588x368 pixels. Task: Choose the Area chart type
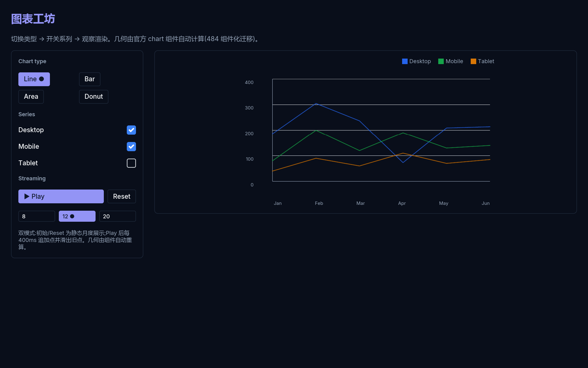tap(31, 97)
